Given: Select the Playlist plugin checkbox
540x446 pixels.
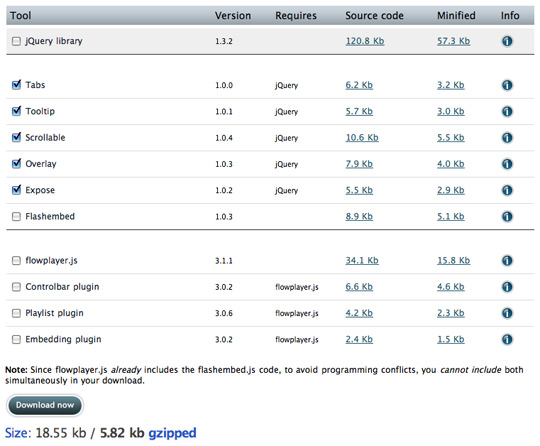Looking at the screenshot, I should pos(16,313).
